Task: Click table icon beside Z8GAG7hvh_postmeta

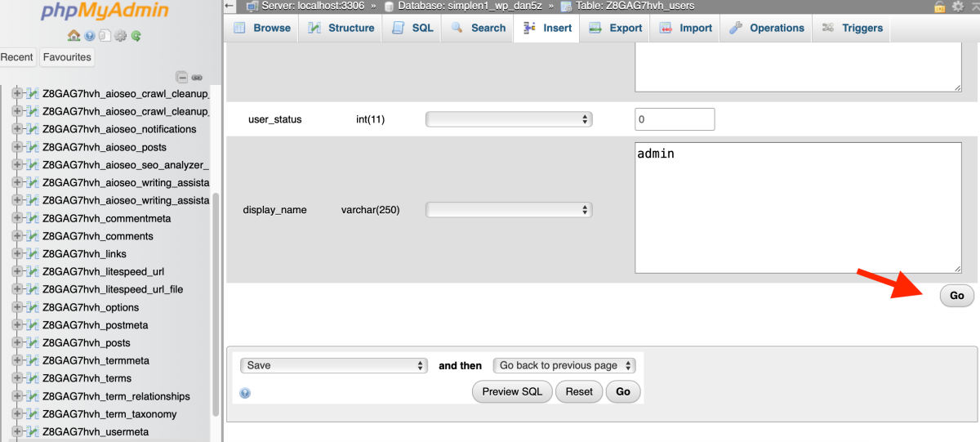Action: click(x=33, y=325)
